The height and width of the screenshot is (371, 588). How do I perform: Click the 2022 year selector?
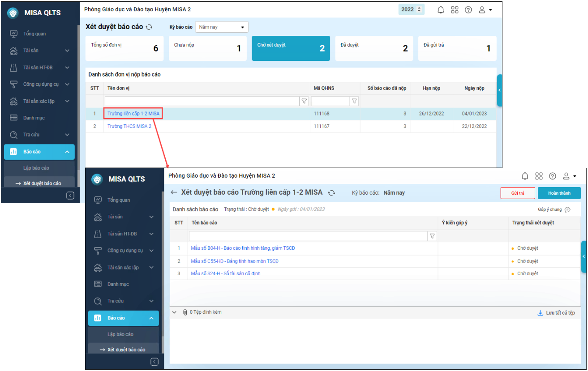coord(411,9)
